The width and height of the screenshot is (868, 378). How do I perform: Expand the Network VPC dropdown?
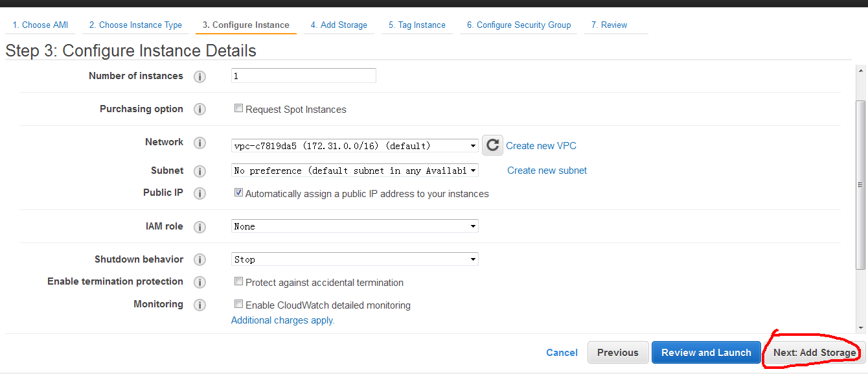coord(355,145)
